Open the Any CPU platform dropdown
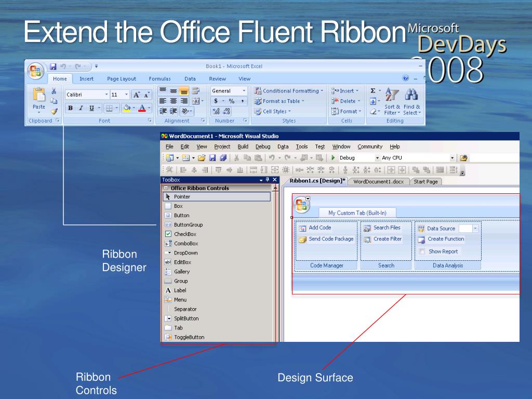Screen dimensions: 532x399 point(452,158)
